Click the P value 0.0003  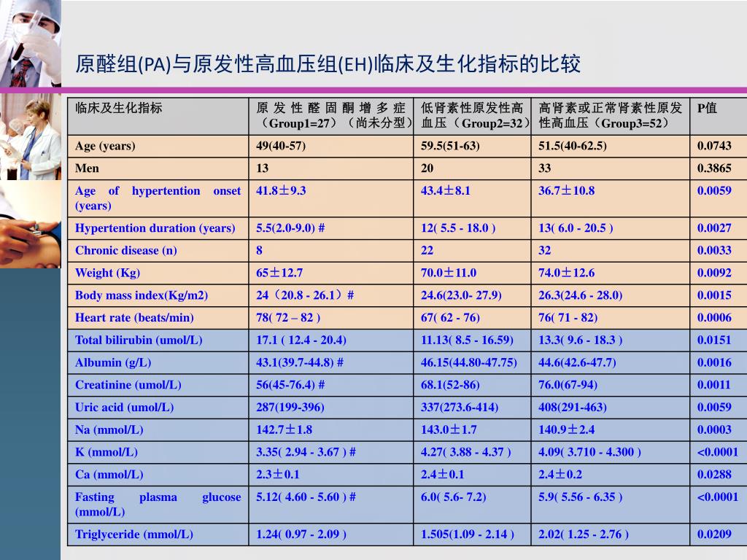click(x=714, y=429)
